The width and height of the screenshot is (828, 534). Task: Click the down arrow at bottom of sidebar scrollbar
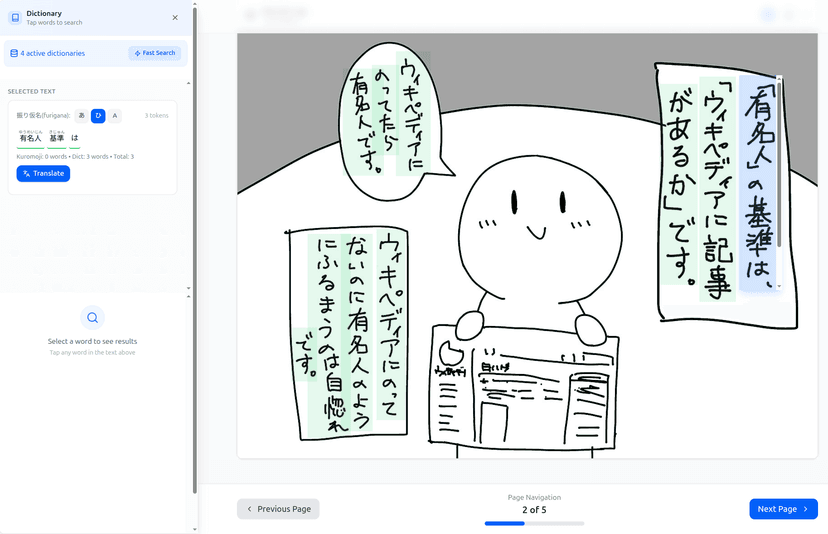(195, 529)
